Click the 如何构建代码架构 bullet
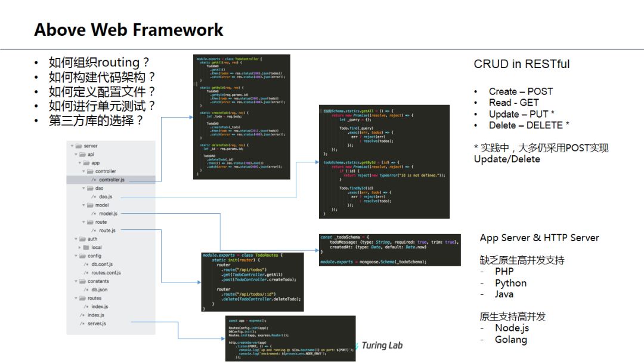 pyautogui.click(x=102, y=77)
